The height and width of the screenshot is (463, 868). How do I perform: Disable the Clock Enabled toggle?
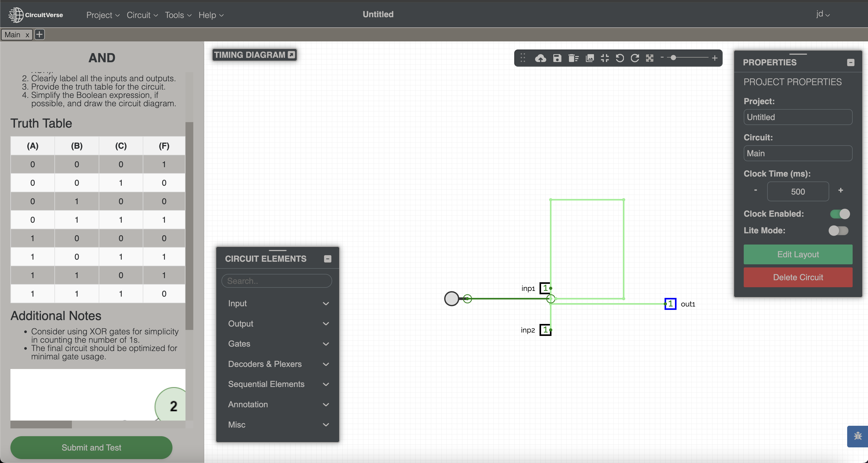tap(840, 214)
